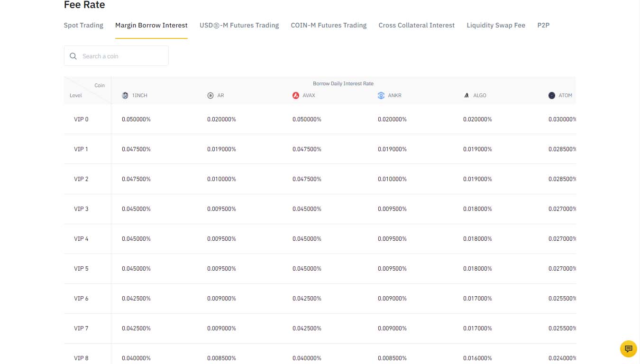This screenshot has width=640, height=364.
Task: Click VIP 0 ATOM rate 0.030000%
Action: click(x=562, y=119)
